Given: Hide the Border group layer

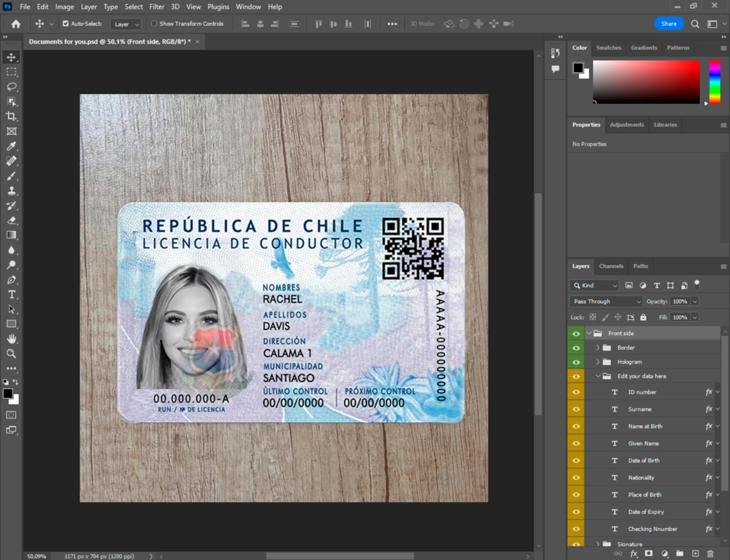Looking at the screenshot, I should (576, 348).
